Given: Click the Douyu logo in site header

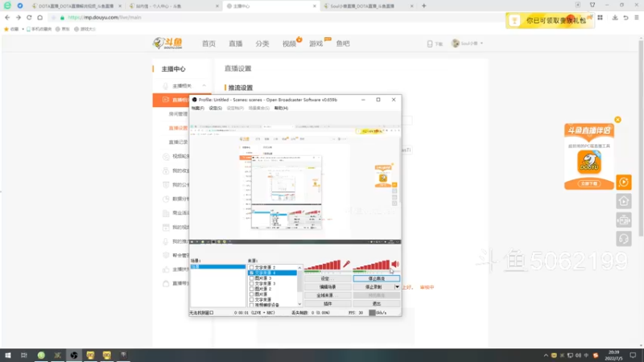Looking at the screenshot, I should click(x=167, y=43).
